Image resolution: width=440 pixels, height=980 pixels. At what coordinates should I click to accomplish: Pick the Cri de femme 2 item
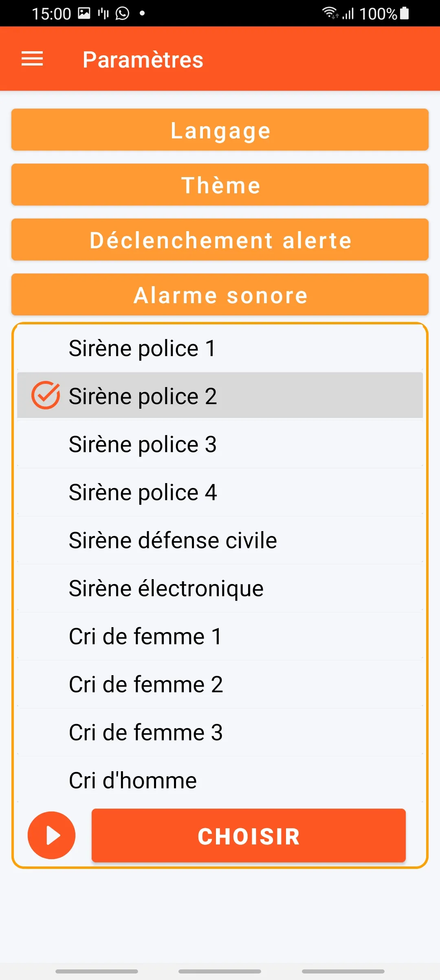pyautogui.click(x=220, y=685)
